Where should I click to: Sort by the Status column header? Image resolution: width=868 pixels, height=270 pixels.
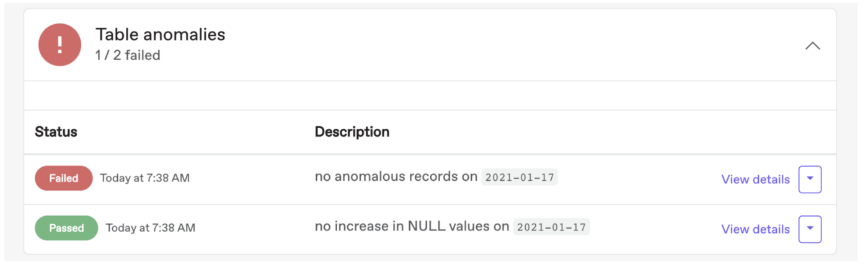click(x=56, y=132)
